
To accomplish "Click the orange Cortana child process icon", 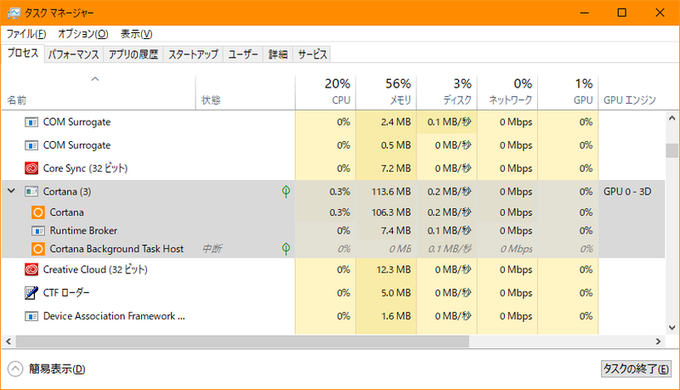I will [38, 212].
